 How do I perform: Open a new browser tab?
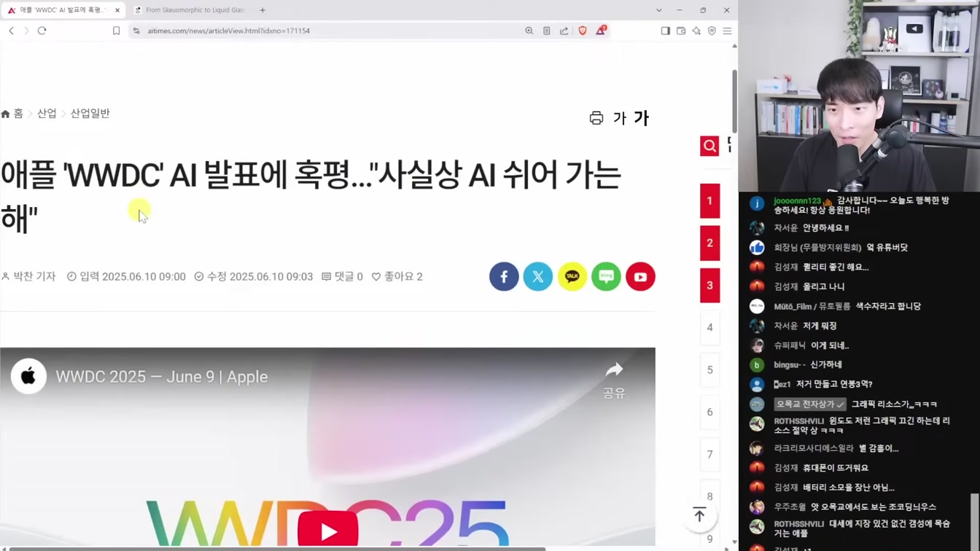[262, 10]
